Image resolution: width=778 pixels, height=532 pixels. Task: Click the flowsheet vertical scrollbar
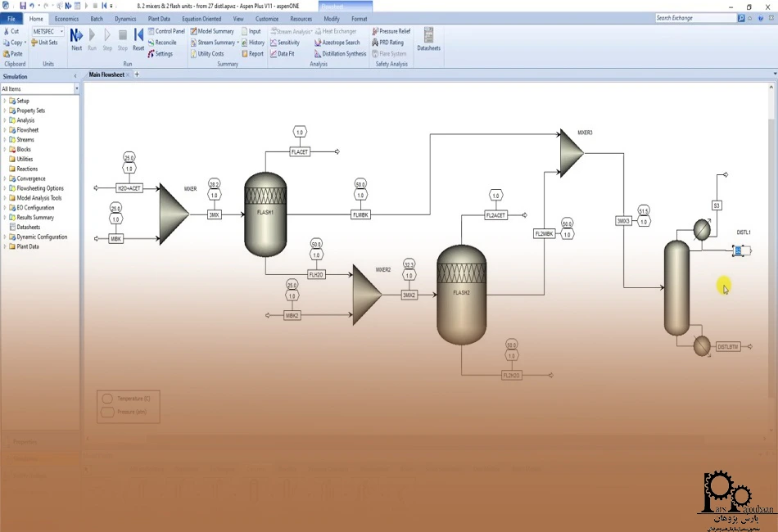pos(771,258)
